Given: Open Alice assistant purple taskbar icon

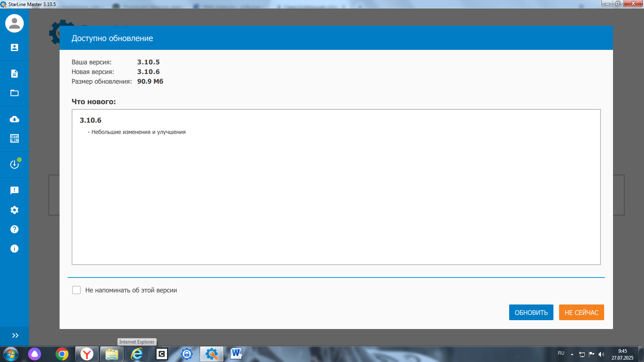Looking at the screenshot, I should (35, 354).
